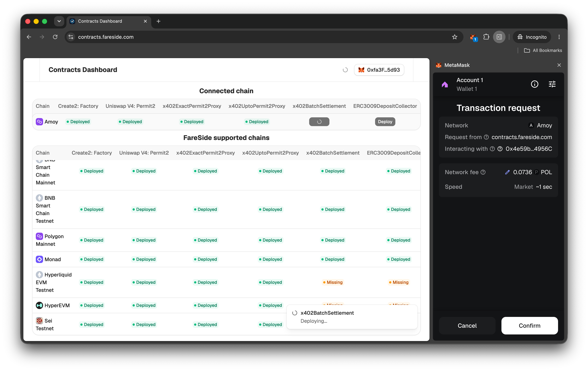Open the tab search dropdown arrow
This screenshot has height=371, width=588.
coord(59,21)
